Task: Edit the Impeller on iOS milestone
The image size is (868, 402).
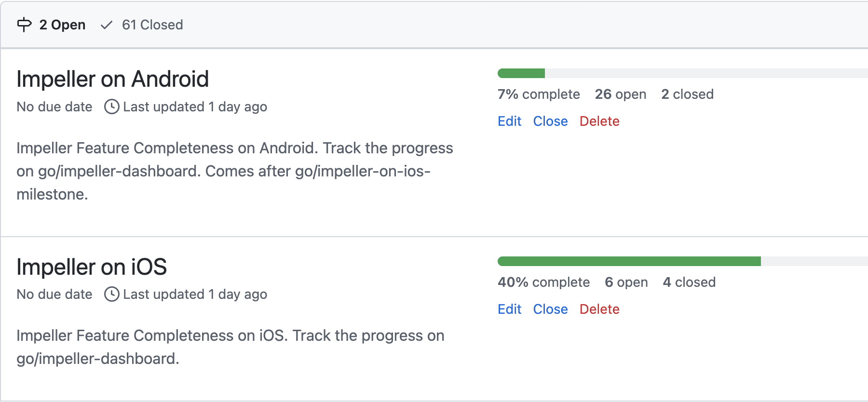Action: 509,309
